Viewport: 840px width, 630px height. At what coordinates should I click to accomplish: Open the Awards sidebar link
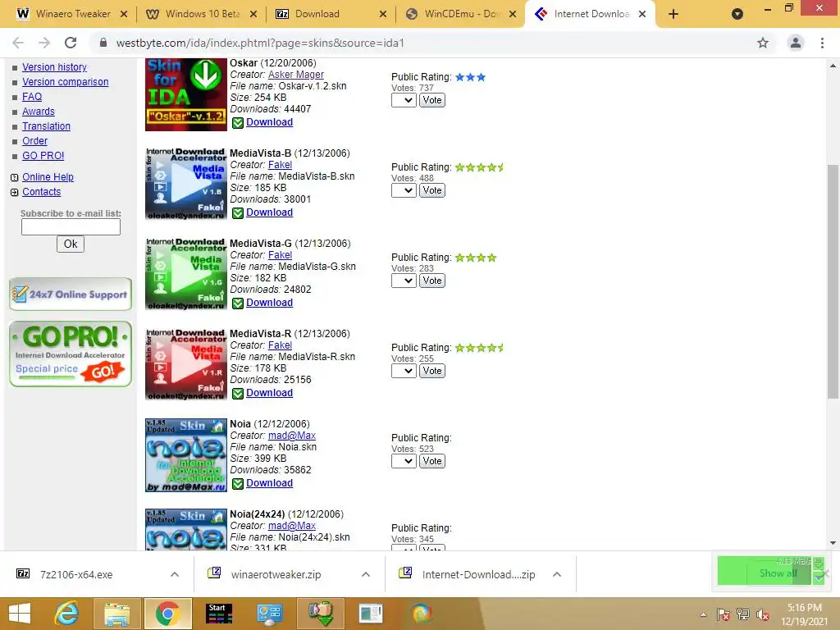[x=39, y=112]
